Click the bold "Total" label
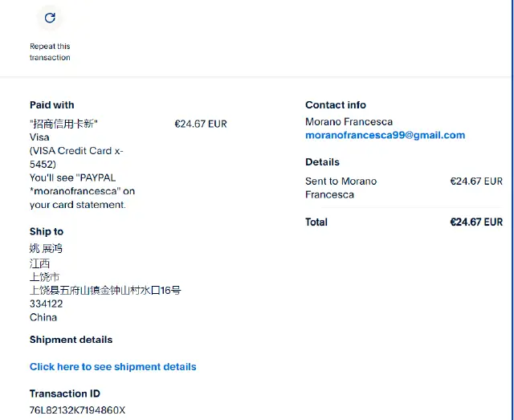Image resolution: width=514 pixels, height=420 pixels. pyautogui.click(x=316, y=222)
